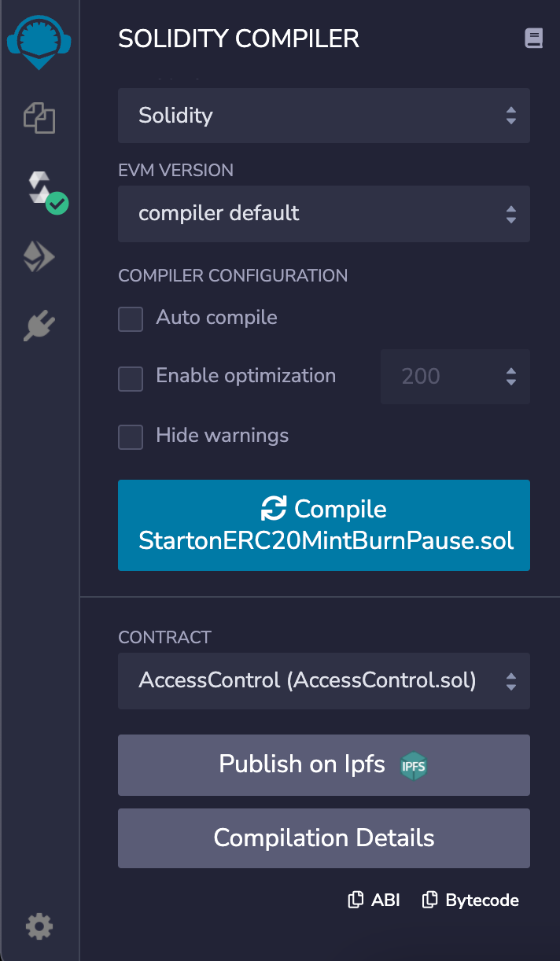Open the compiler documentation icon
This screenshot has width=560, height=961.
pos(534,37)
